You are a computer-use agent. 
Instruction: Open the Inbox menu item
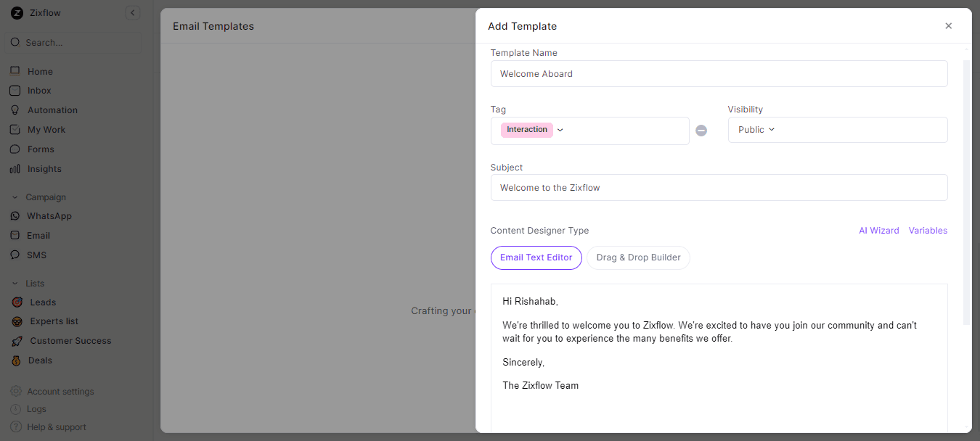click(x=39, y=91)
